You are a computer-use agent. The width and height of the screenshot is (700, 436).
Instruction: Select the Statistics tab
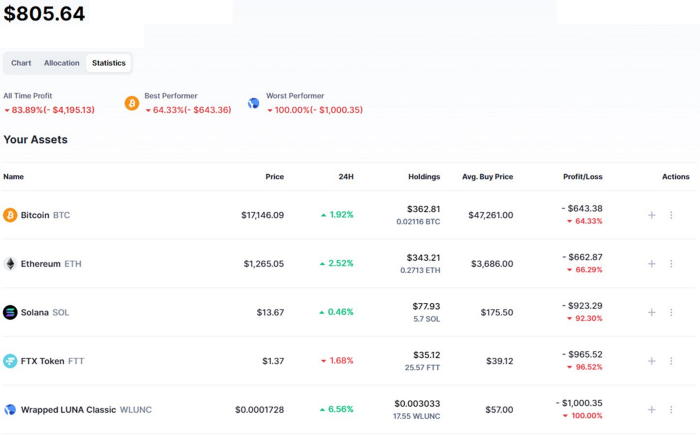(108, 63)
